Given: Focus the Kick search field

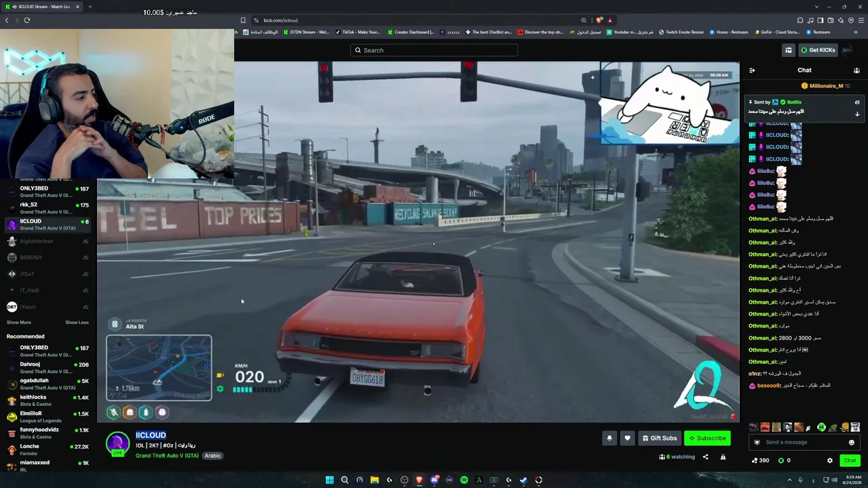Looking at the screenshot, I should pos(434,50).
